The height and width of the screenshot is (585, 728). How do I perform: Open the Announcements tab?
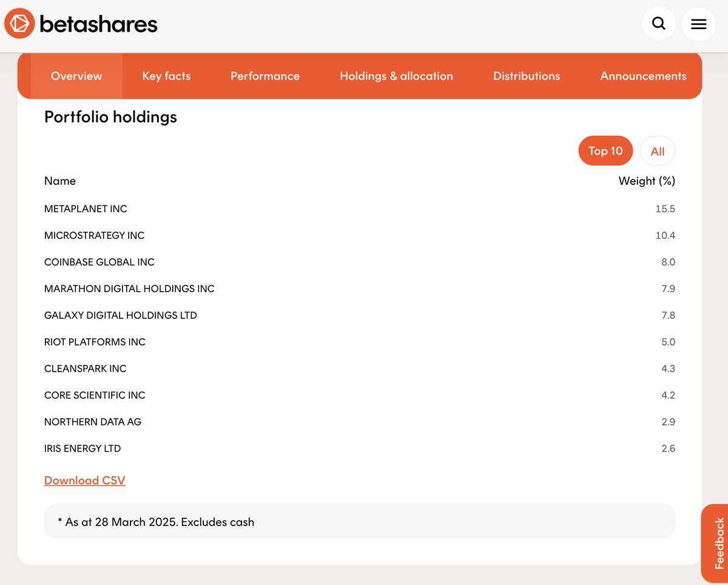643,76
